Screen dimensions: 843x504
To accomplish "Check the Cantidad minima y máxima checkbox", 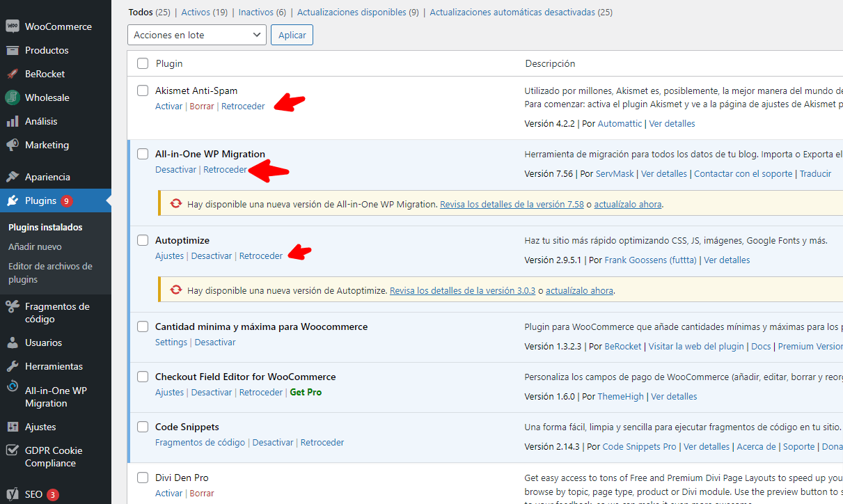I will tap(143, 326).
